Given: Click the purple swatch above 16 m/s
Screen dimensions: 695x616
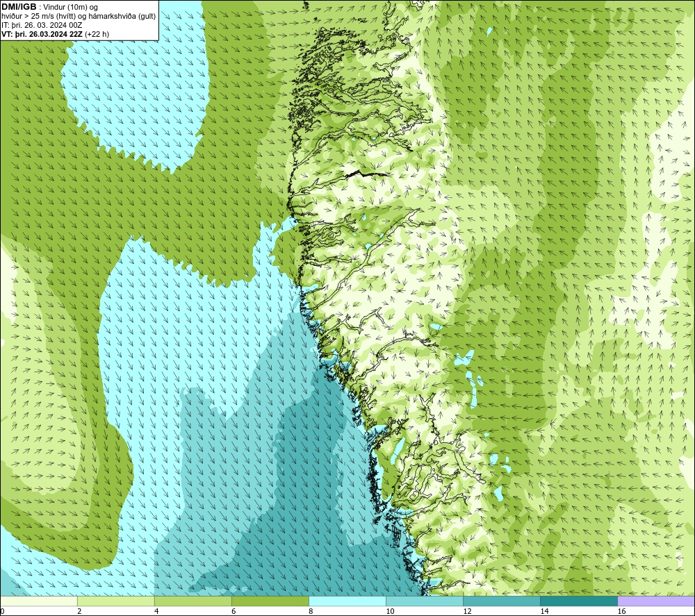Looking at the screenshot, I should click(x=656, y=601).
